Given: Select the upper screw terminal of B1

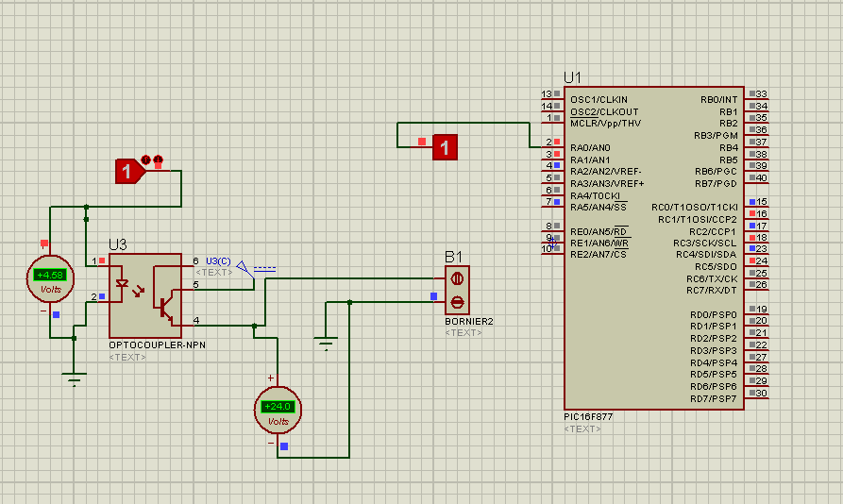Looking at the screenshot, I should click(457, 278).
